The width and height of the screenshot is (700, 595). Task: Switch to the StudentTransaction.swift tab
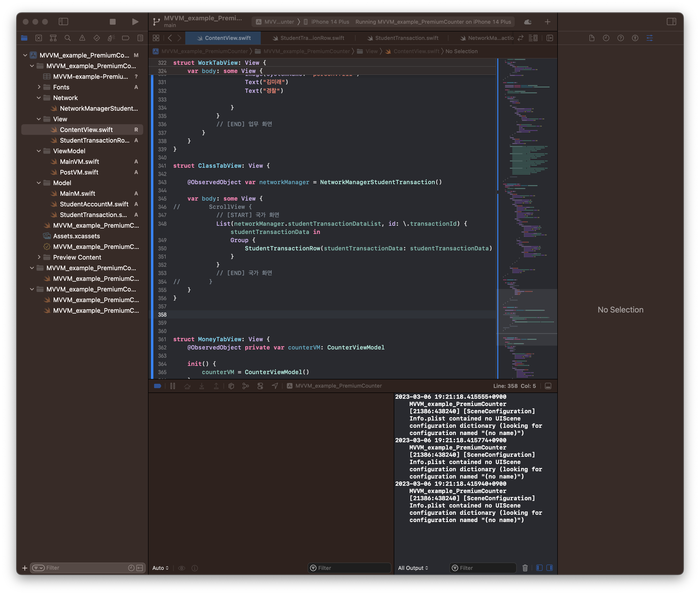406,38
